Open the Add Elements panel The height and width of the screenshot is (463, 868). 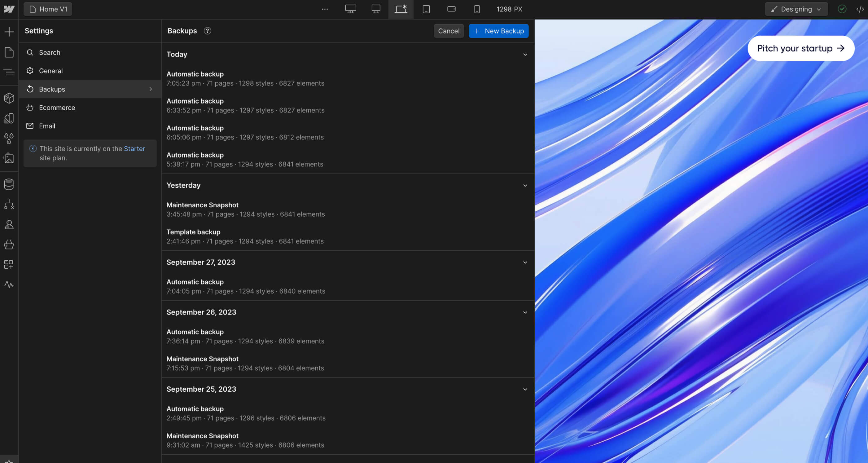click(x=9, y=31)
